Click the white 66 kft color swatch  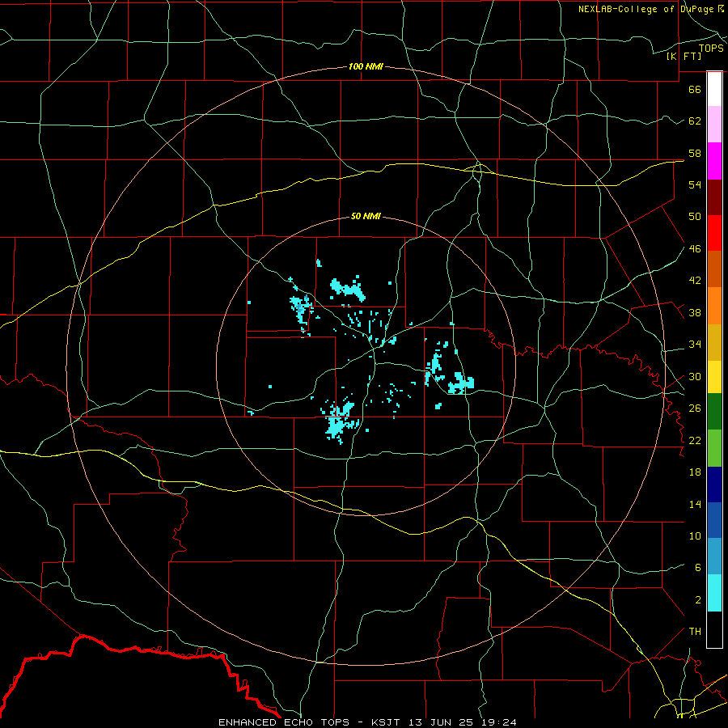714,89
